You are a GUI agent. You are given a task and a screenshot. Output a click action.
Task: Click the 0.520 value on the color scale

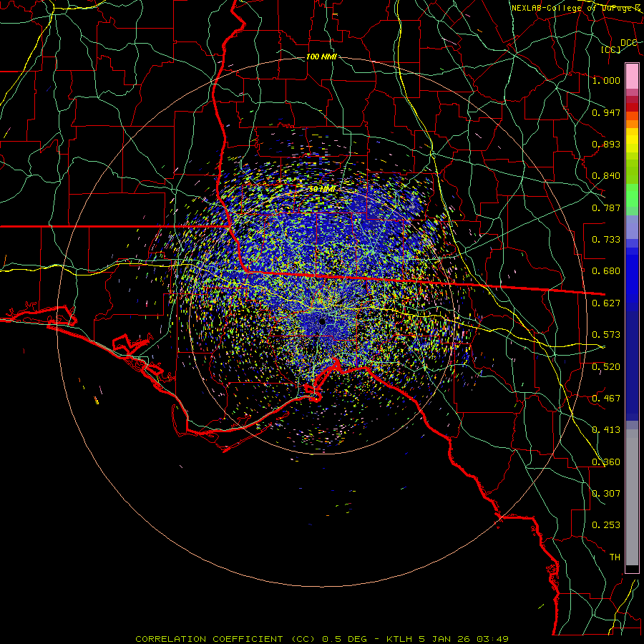606,367
